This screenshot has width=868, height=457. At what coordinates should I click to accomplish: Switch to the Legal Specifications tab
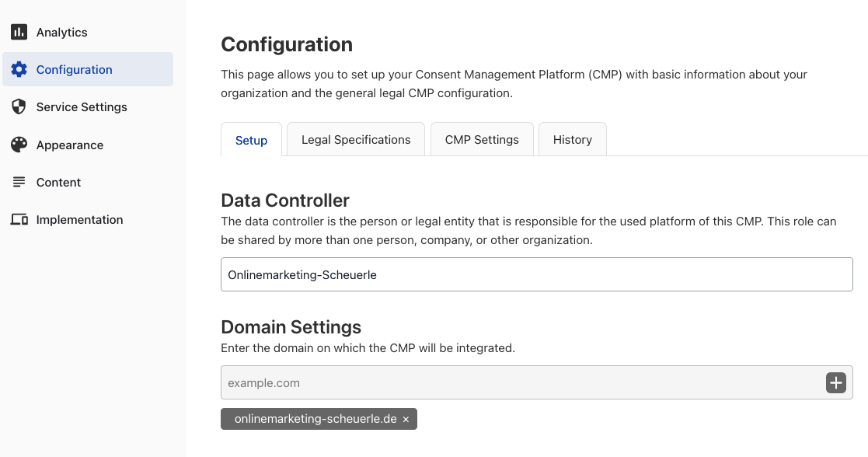(x=356, y=140)
